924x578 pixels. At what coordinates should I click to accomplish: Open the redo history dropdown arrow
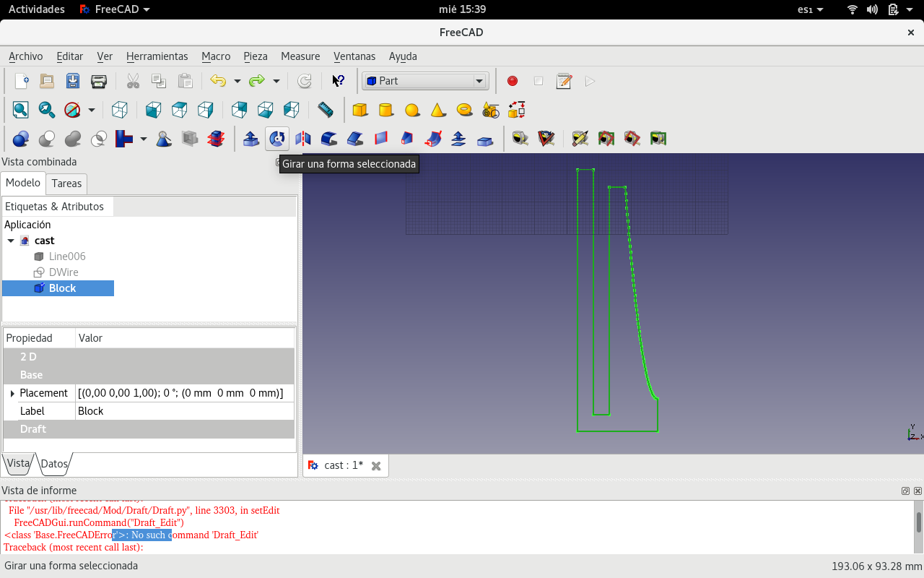[276, 81]
